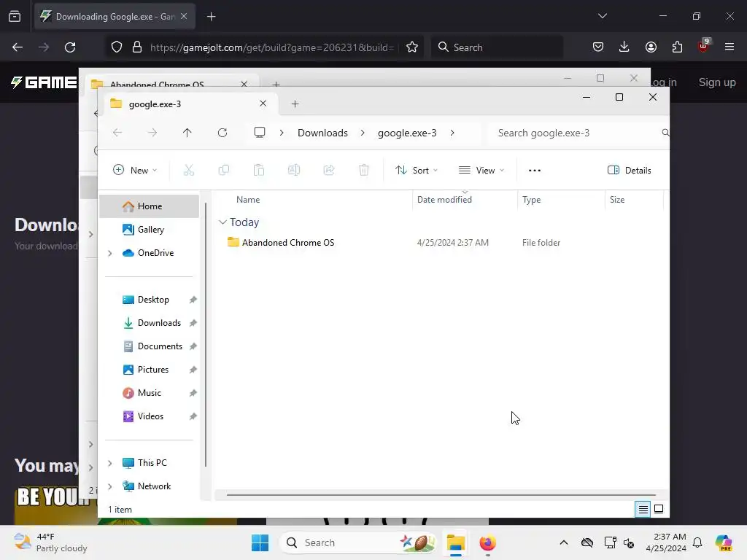Expand the This PC tree node
This screenshot has height=560, width=747.
pyautogui.click(x=110, y=463)
